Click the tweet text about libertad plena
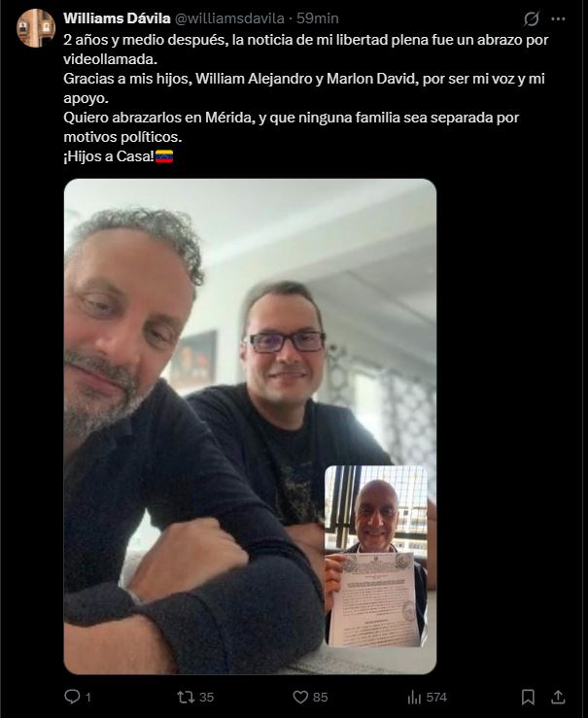This screenshot has width=588, height=718. pos(306,98)
